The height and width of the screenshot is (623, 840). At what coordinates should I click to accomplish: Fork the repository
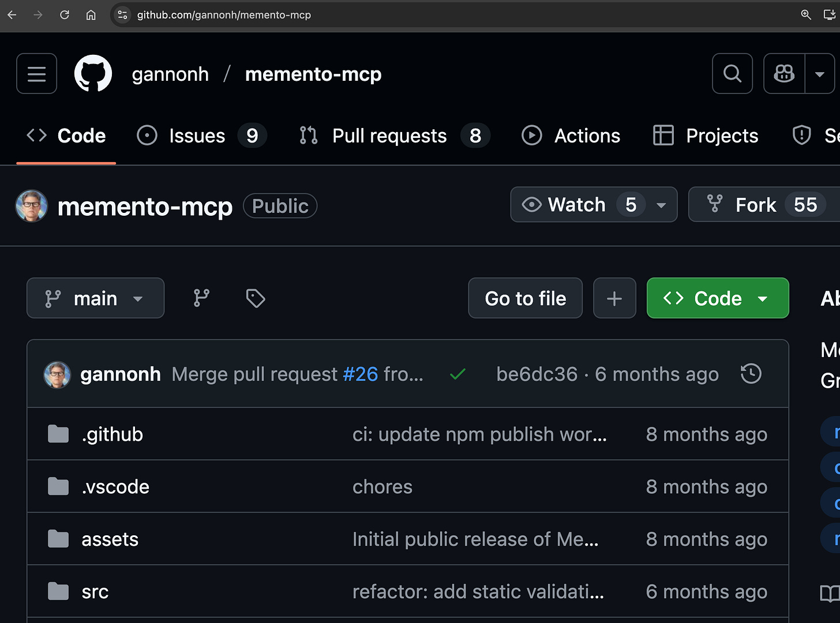click(764, 205)
